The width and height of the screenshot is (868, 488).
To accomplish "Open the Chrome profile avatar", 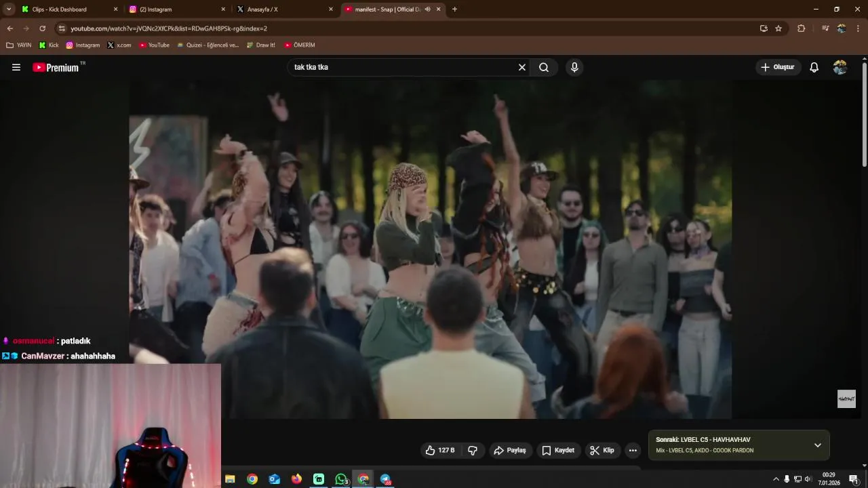I will point(842,28).
